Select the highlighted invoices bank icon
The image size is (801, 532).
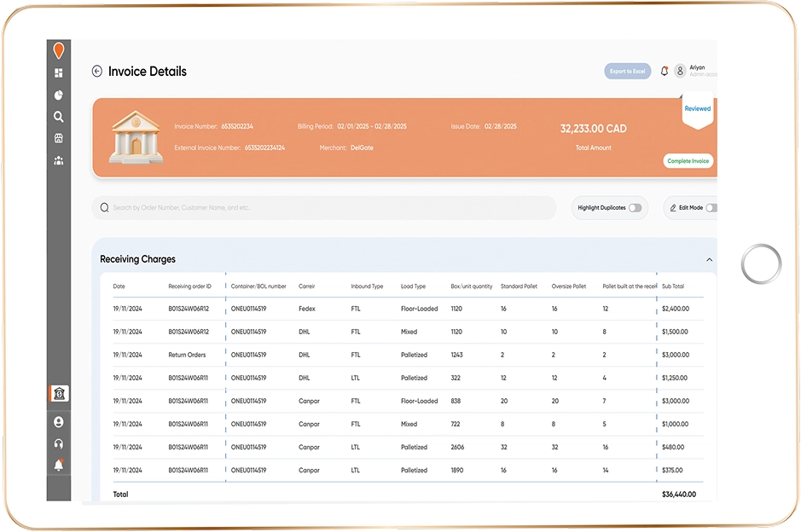coord(59,393)
